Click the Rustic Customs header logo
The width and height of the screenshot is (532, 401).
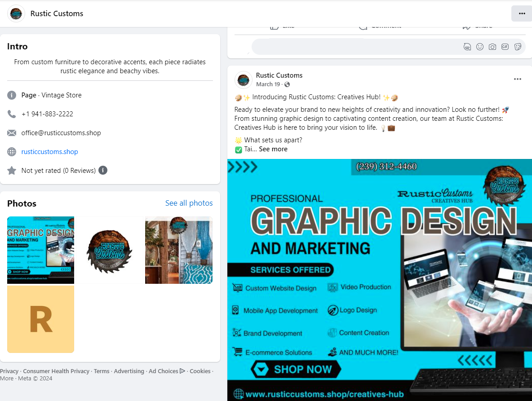coord(16,13)
